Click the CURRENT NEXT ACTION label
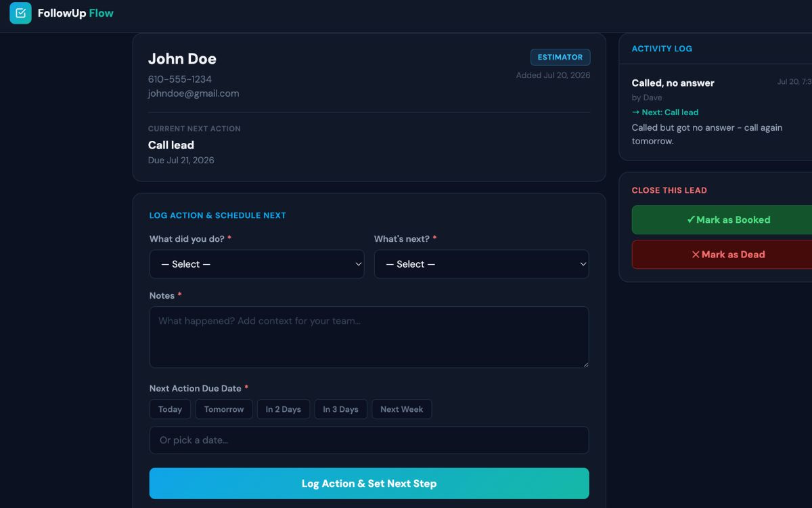The width and height of the screenshot is (812, 508). (x=194, y=129)
